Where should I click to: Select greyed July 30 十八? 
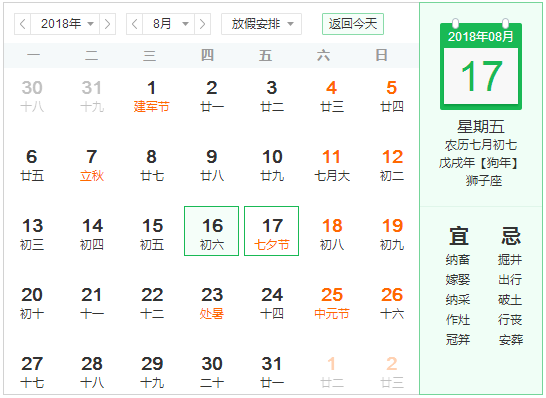[x=32, y=96]
